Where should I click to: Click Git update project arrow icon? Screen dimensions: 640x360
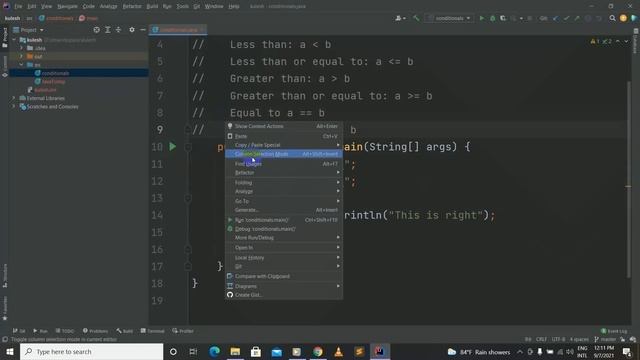[555, 18]
